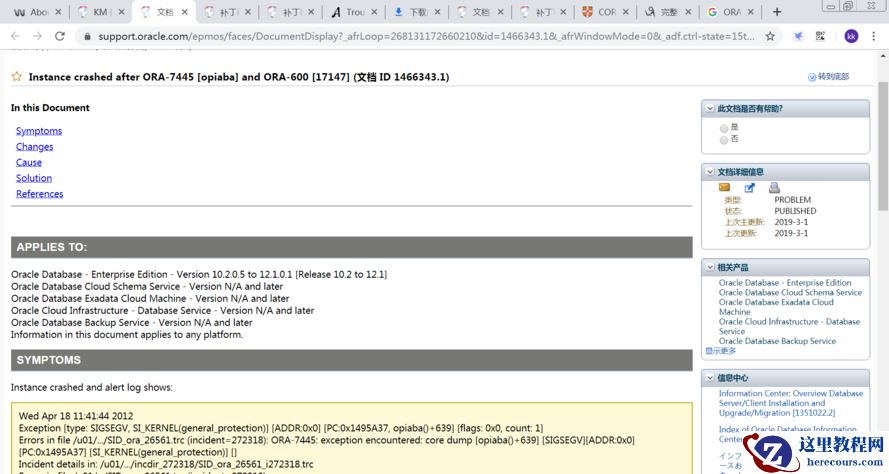Close the '下载' tab
This screenshot has height=474, width=889.
pos(437,12)
